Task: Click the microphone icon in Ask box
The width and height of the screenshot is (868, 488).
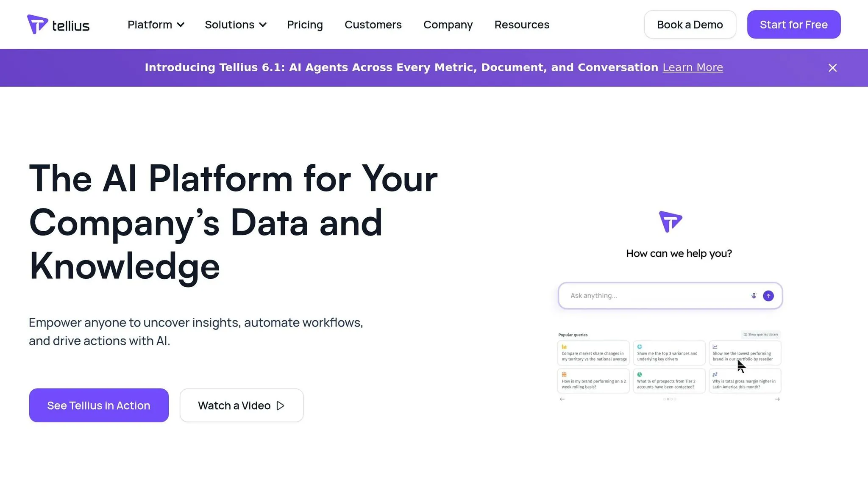Action: click(x=754, y=296)
